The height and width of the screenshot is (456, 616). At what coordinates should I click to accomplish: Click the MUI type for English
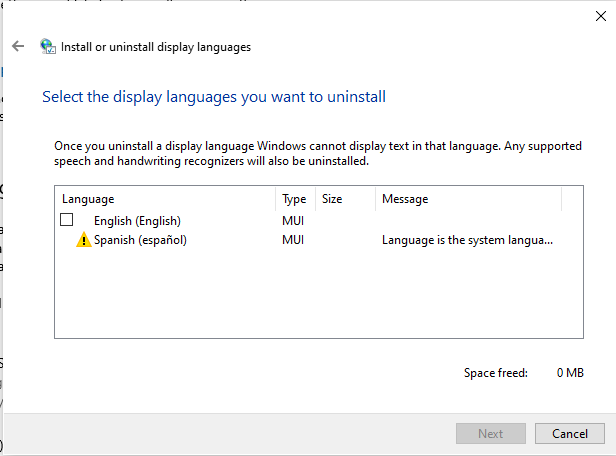293,221
